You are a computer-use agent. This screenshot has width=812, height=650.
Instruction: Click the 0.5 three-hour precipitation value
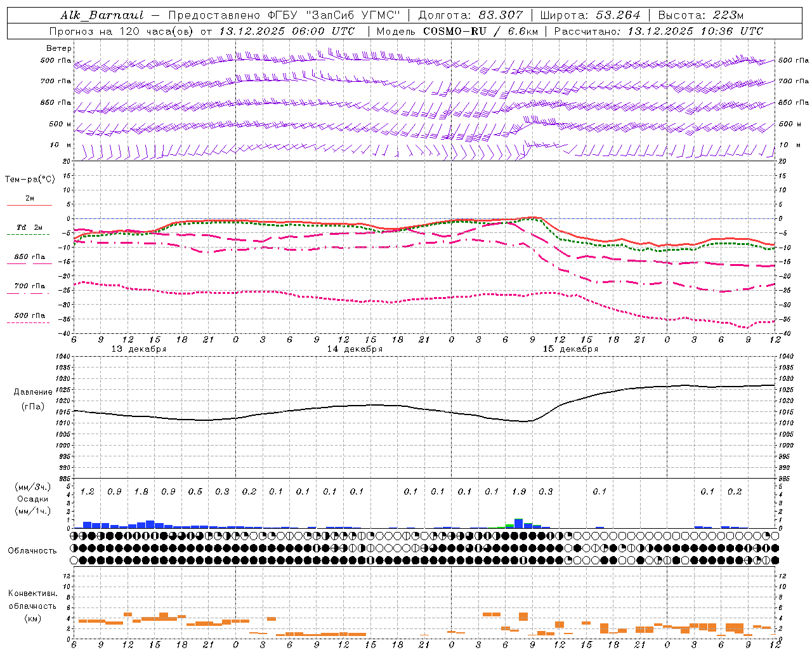click(x=195, y=491)
